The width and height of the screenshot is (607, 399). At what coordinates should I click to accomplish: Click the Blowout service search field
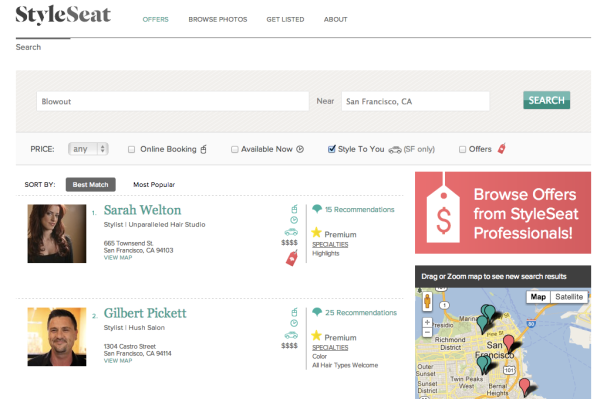pyautogui.click(x=173, y=101)
